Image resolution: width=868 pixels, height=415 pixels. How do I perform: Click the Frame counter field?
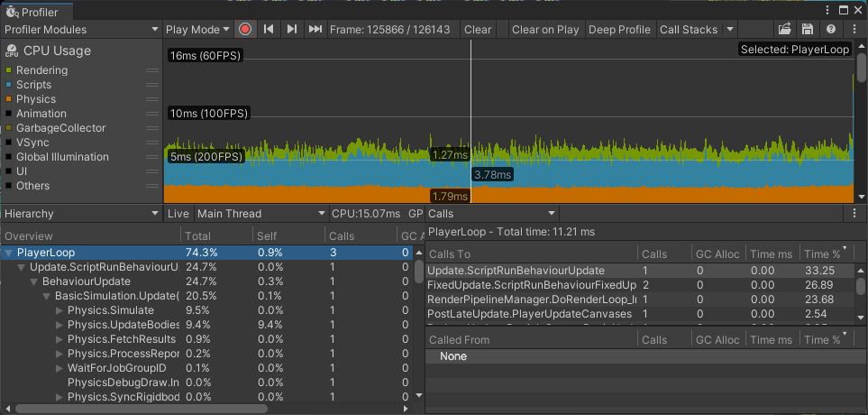pyautogui.click(x=389, y=30)
